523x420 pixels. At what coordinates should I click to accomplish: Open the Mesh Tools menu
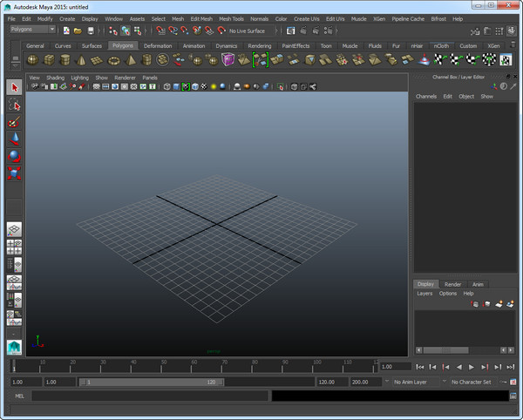click(231, 18)
